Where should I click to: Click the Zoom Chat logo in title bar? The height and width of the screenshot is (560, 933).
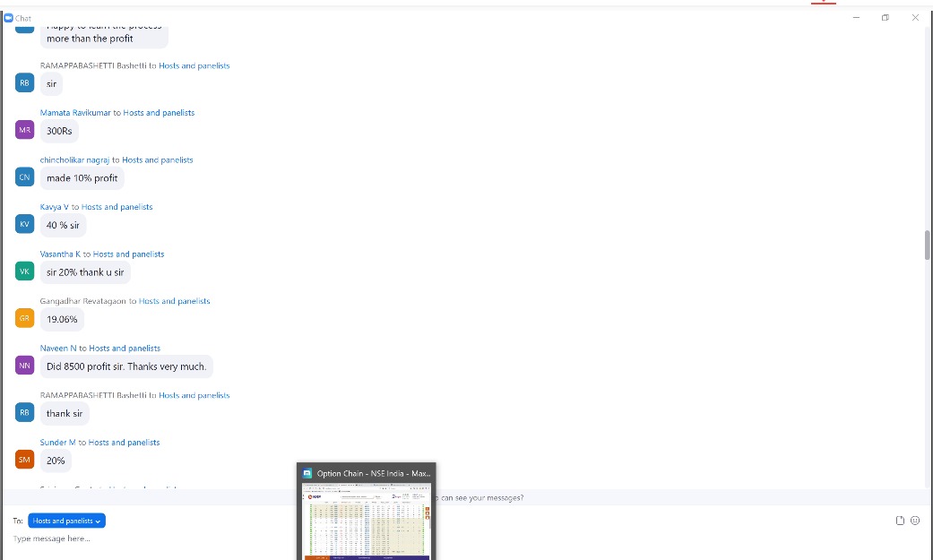9,18
